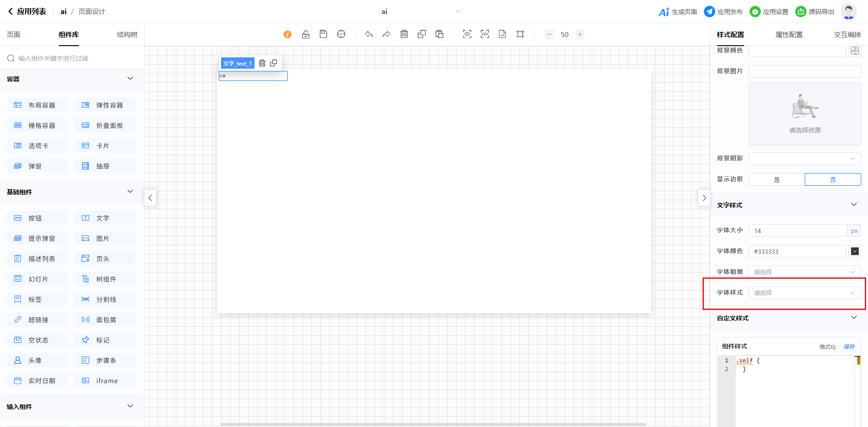Screen dimensions: 868x427
Task: Click the preview eye icon in toolbar
Action: (467, 34)
